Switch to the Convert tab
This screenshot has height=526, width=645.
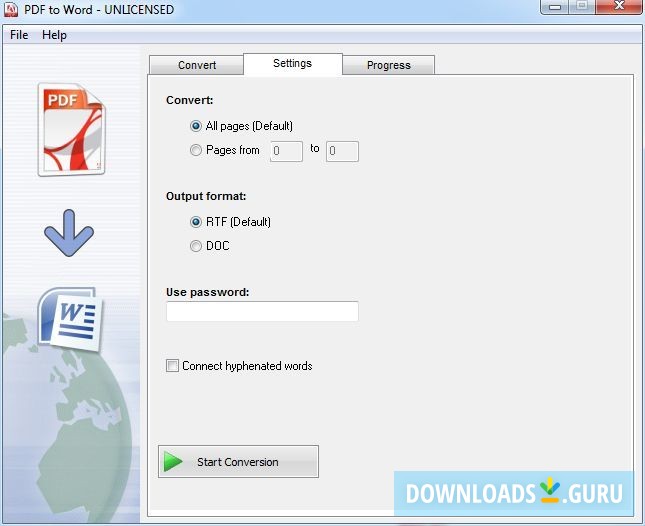197,65
